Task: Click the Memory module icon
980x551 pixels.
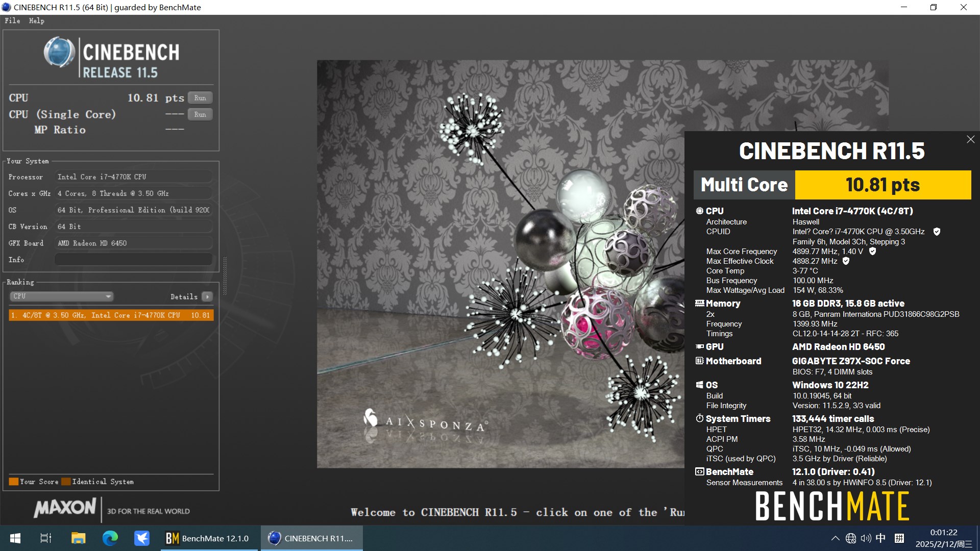Action: pos(699,303)
